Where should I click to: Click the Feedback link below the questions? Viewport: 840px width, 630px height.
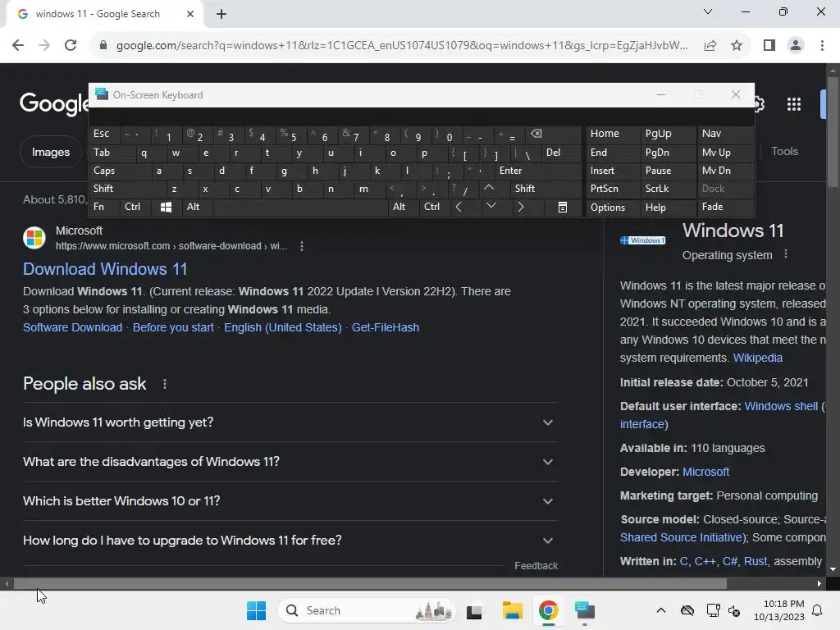[536, 566]
